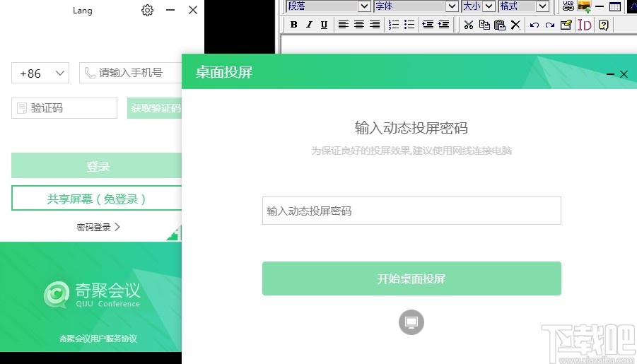Insert a horizontal line in the editor
The width and height of the screenshot is (637, 364).
point(600,6)
